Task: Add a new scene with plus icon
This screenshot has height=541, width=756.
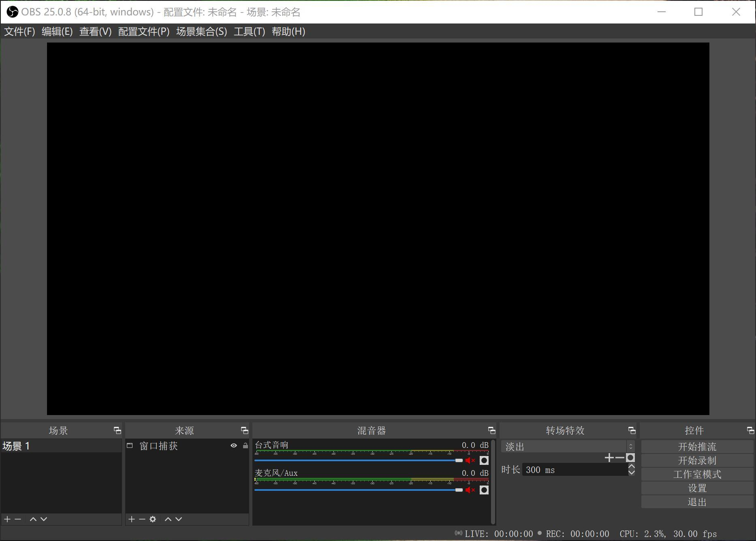Action: point(7,519)
